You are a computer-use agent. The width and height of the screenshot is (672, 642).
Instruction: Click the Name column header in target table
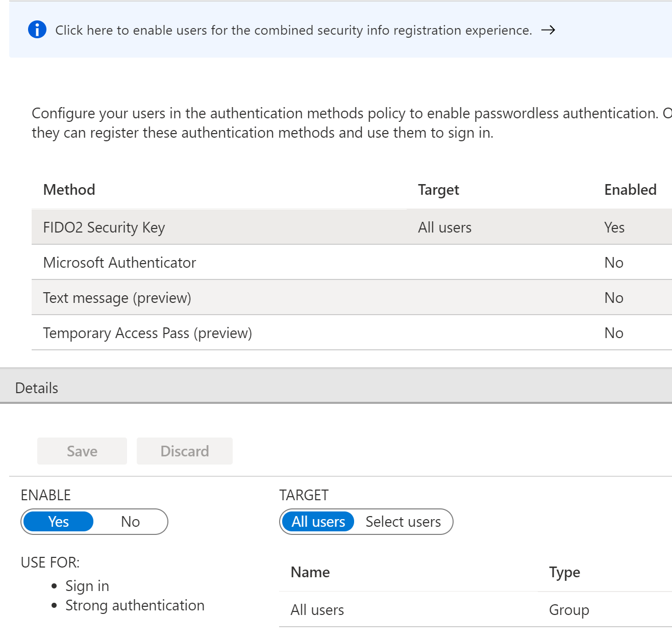[x=310, y=572]
